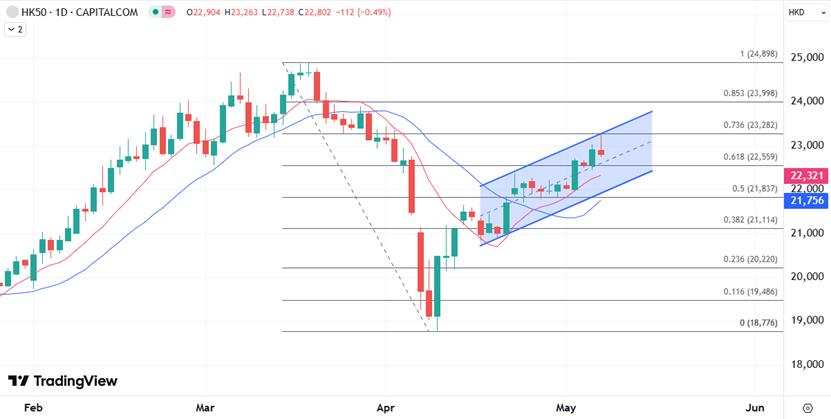The image size is (831, 419).
Task: Click the pink approximate-data indicator icon
Action: (166, 12)
